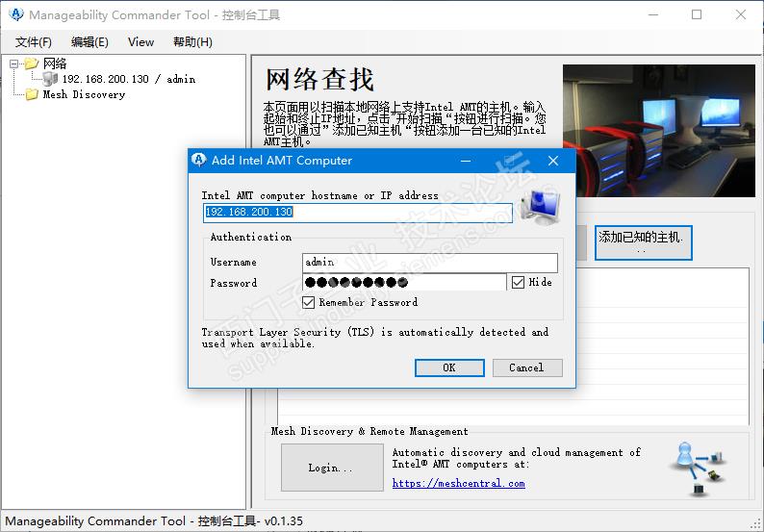Screen dimensions: 764x532
Task: Click the 网络查找 heading text
Action: click(x=319, y=80)
